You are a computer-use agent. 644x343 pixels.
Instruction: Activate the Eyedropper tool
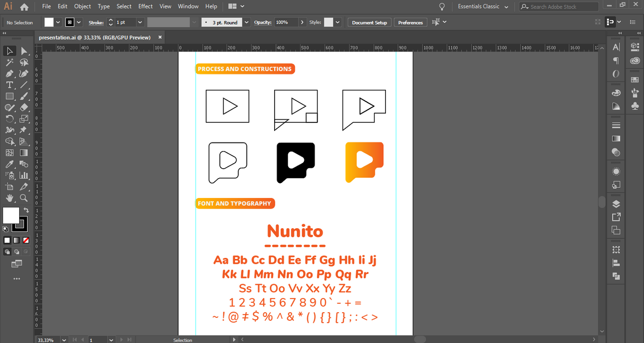point(10,164)
